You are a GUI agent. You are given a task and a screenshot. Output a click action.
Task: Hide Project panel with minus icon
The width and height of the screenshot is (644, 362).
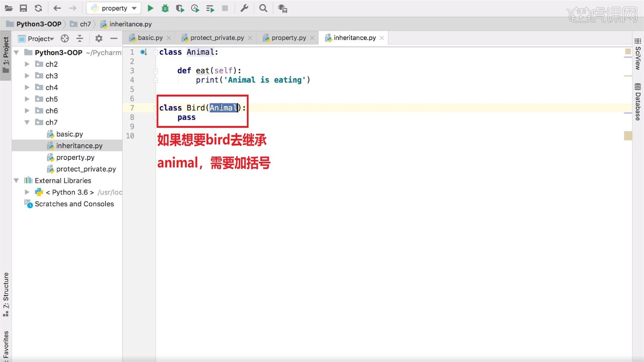[x=114, y=39]
